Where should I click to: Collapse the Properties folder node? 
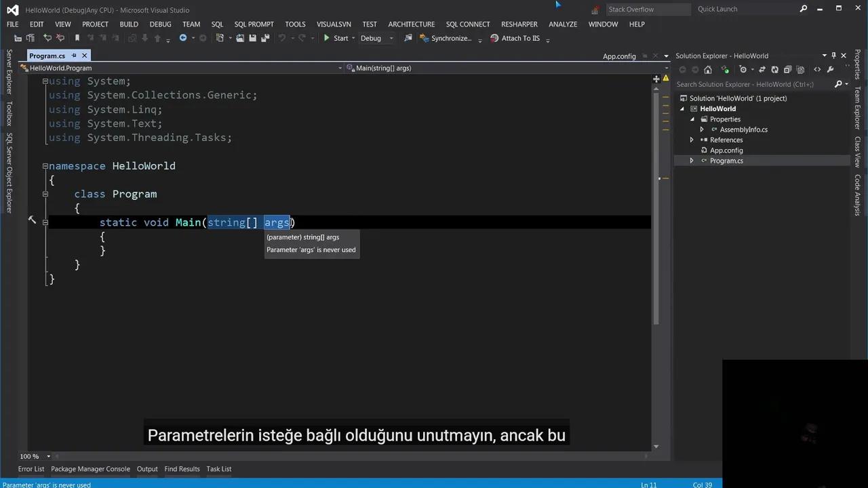pyautogui.click(x=692, y=119)
